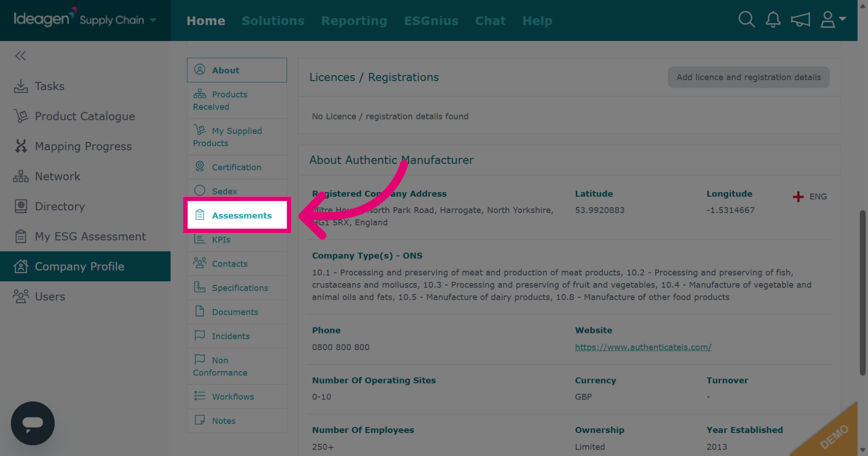The height and width of the screenshot is (456, 868).
Task: Click the announcements megaphone icon
Action: (800, 20)
